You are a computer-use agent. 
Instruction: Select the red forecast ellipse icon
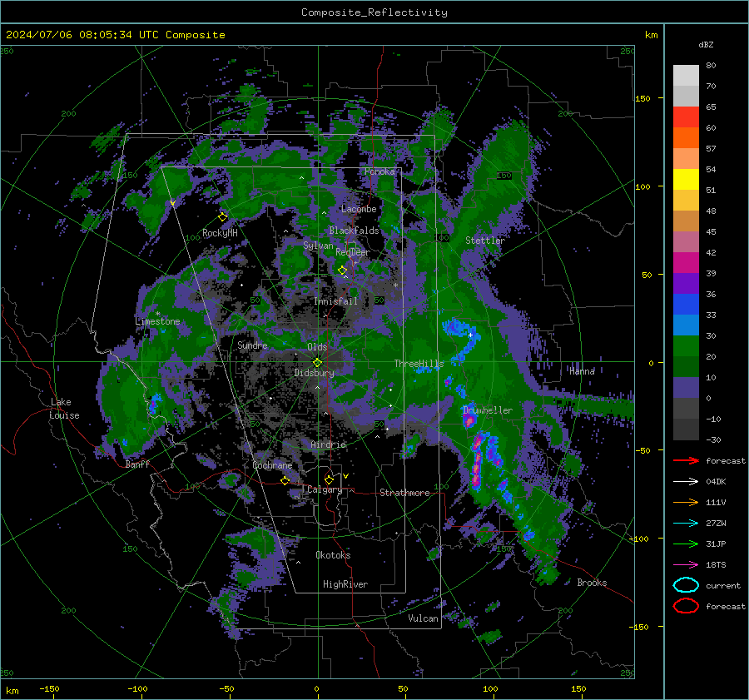(686, 606)
